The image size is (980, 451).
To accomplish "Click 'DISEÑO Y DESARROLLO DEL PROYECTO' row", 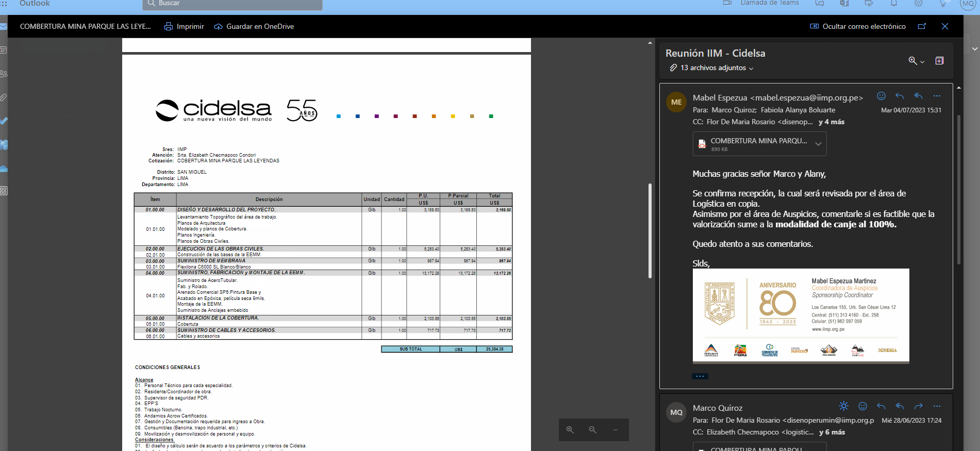I will click(323, 210).
